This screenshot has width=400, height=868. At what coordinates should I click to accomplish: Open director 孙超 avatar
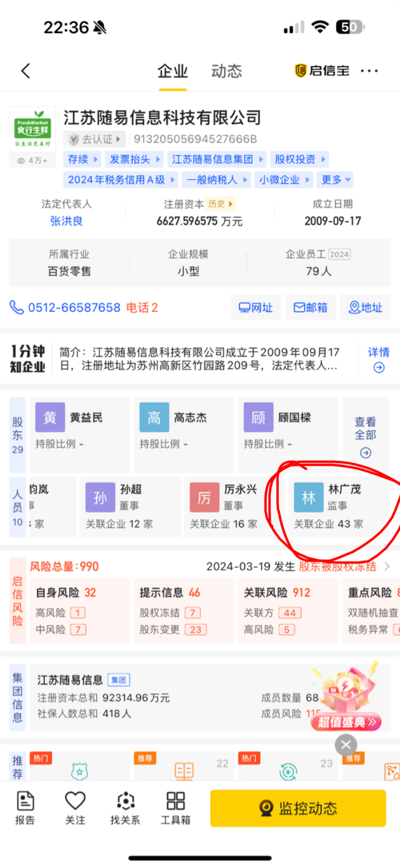[x=100, y=498]
